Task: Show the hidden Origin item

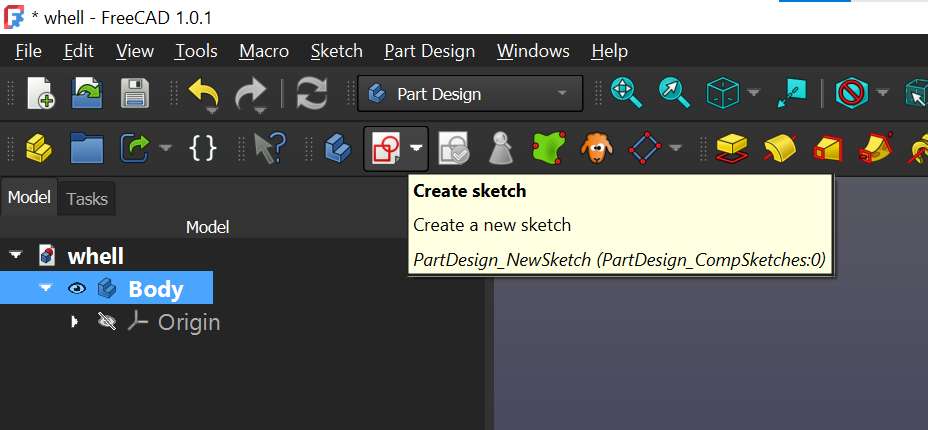Action: pyautogui.click(x=107, y=322)
